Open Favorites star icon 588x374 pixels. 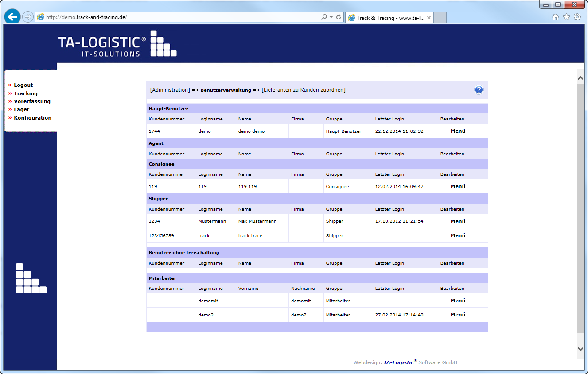(566, 17)
